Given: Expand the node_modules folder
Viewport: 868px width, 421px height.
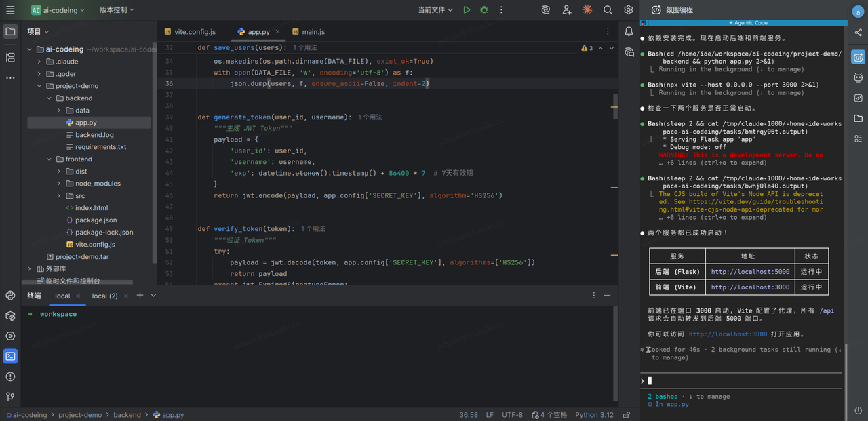Looking at the screenshot, I should click(59, 184).
